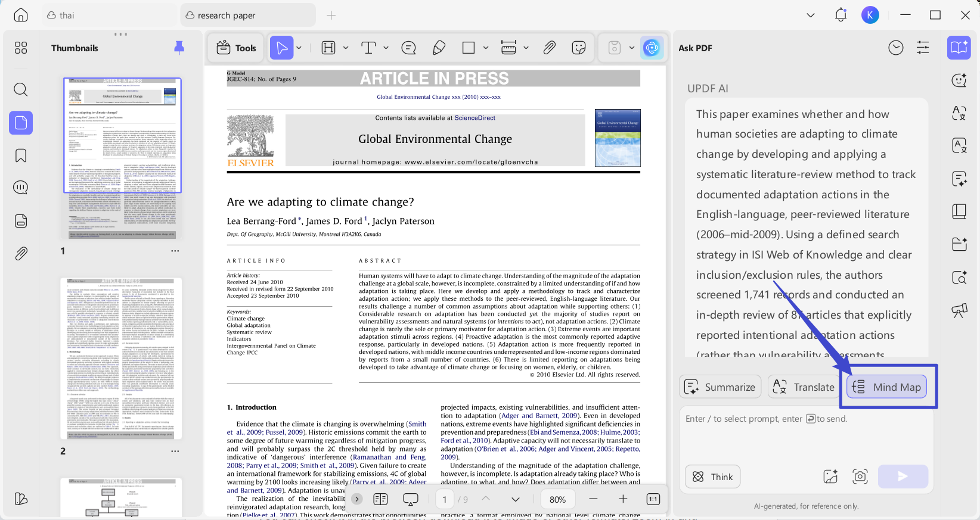Screen dimensions: 980x520
Task: Select page 2 thumbnail
Action: pos(121,359)
